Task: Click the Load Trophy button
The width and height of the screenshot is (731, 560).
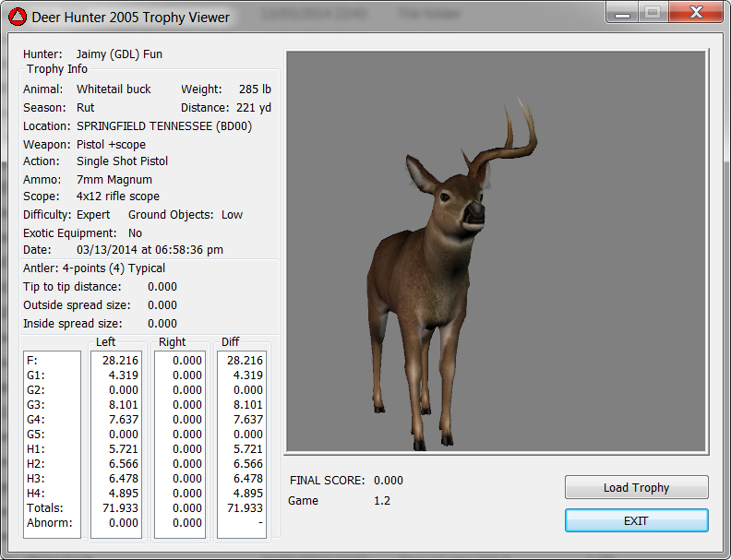Action: (x=636, y=487)
